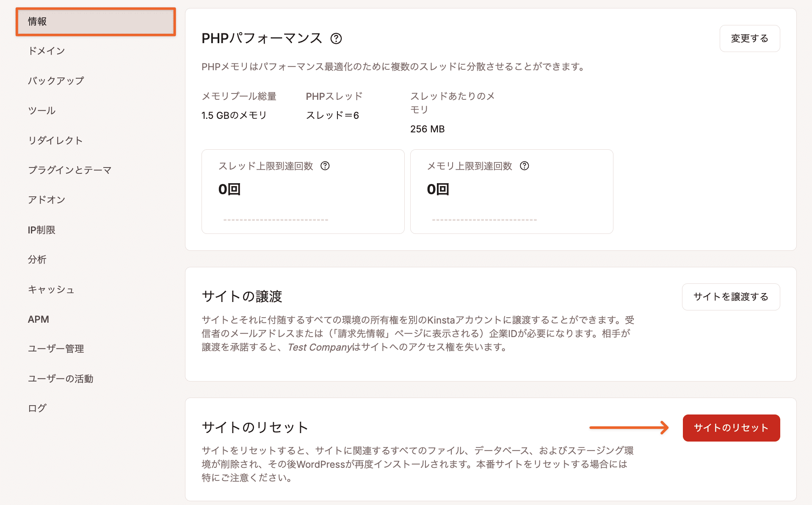Open the スレッド上限到達回数 help icon

click(325, 166)
